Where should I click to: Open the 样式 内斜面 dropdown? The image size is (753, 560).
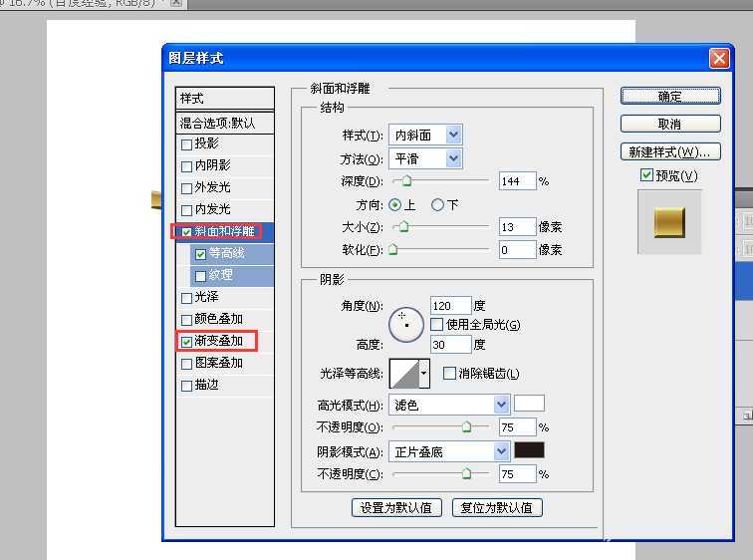(x=425, y=135)
